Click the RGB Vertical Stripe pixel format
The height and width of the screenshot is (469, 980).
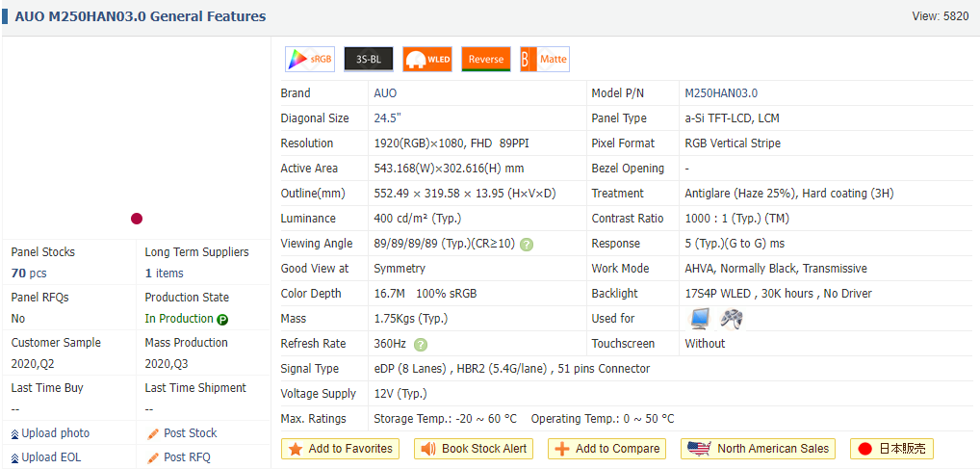pyautogui.click(x=733, y=143)
